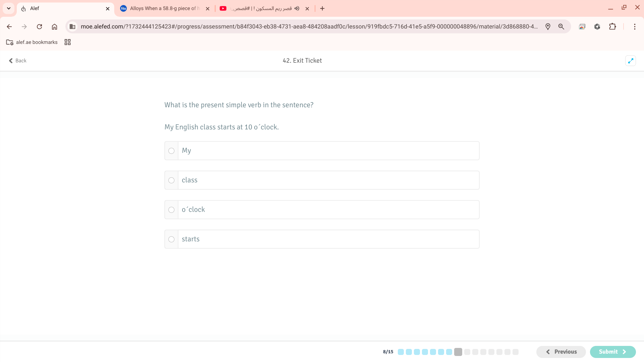Open Chrome's three-dot menu
The width and height of the screenshot is (644, 362).
[x=635, y=26]
